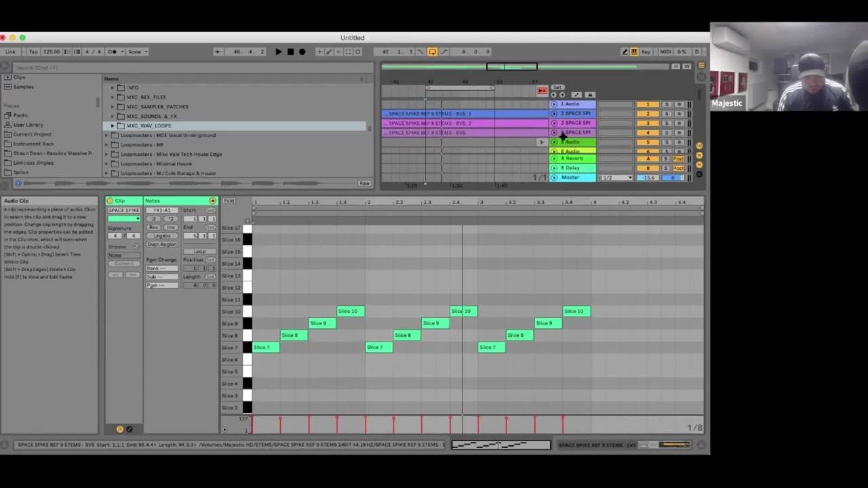Toggle Draw Mode pencil

[625, 52]
